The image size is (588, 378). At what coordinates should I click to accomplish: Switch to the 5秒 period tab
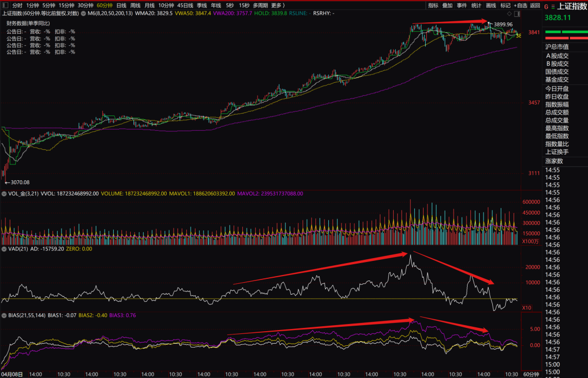click(x=230, y=5)
